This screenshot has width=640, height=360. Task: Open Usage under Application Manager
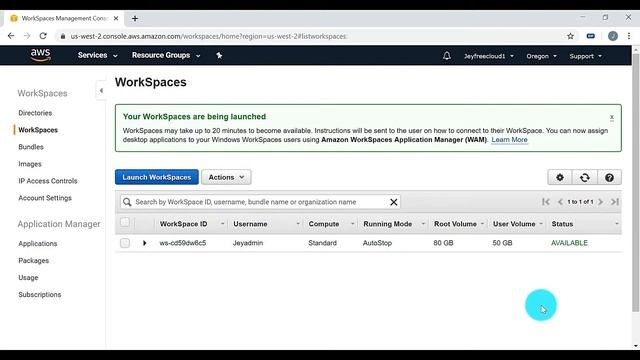(x=28, y=278)
